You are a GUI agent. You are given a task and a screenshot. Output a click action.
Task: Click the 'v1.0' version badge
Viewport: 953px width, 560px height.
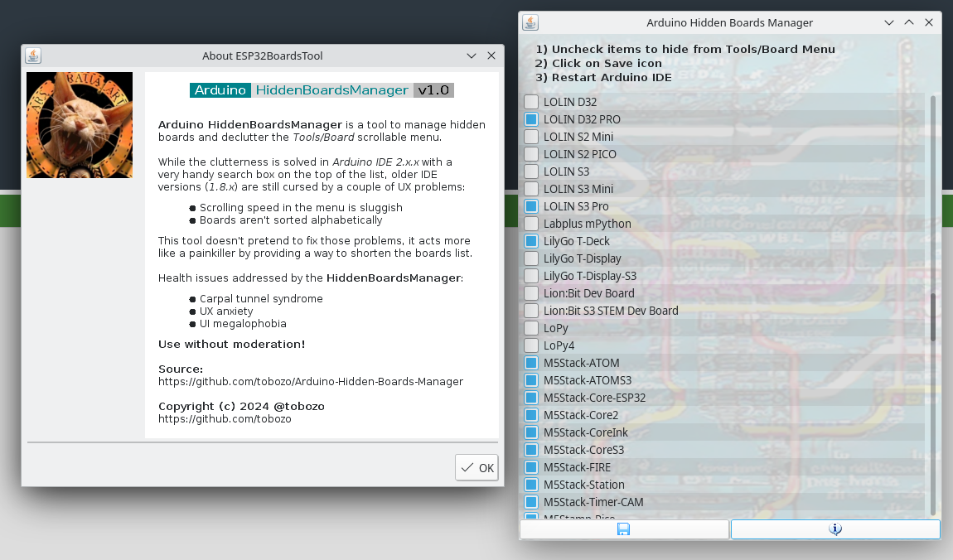pyautogui.click(x=433, y=90)
